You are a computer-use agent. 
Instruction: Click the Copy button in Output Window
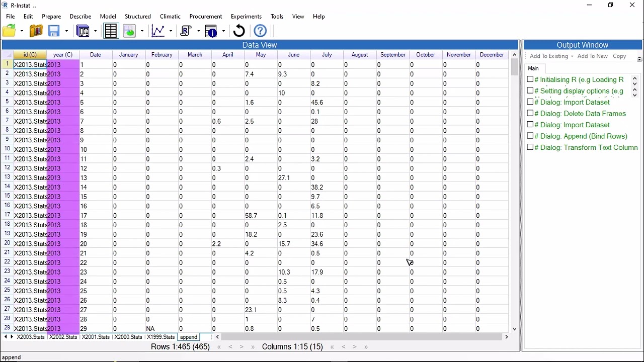(619, 56)
